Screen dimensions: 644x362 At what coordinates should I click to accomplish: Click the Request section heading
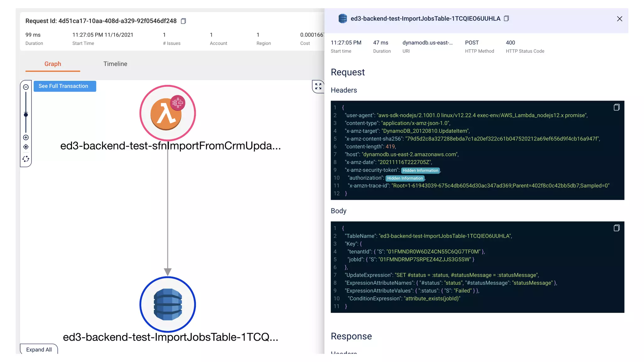click(348, 72)
